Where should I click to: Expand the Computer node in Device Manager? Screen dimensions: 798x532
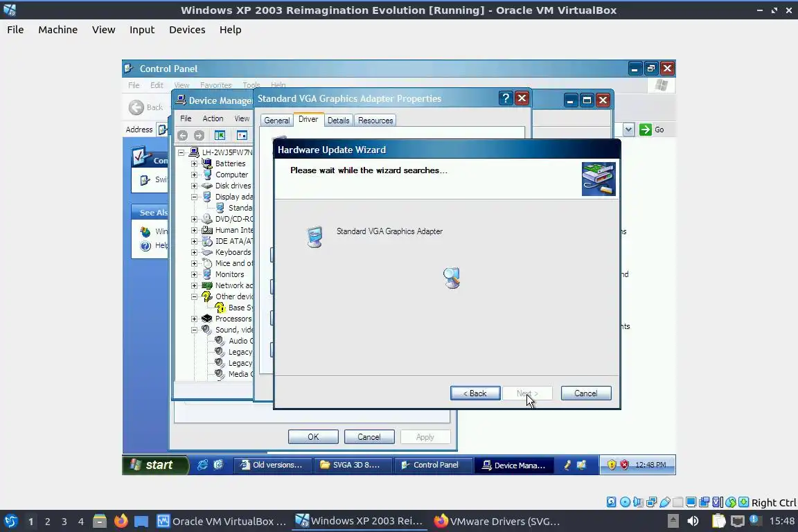(x=194, y=175)
